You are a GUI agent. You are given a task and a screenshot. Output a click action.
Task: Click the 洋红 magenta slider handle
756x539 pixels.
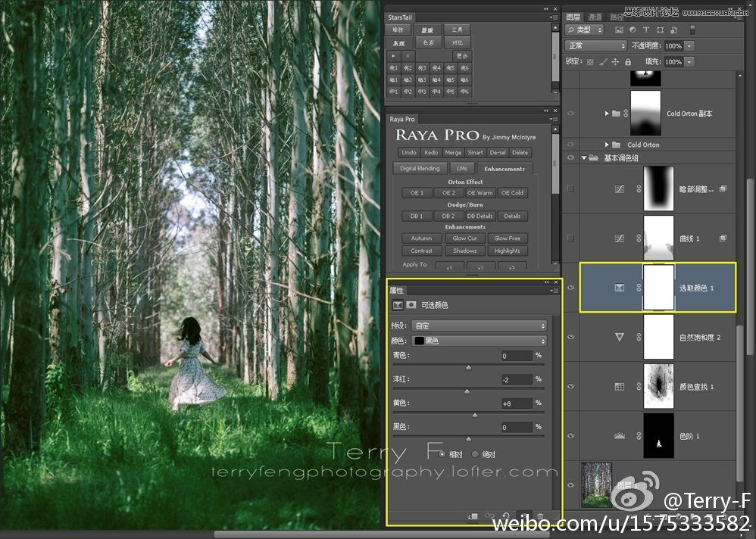point(467,391)
